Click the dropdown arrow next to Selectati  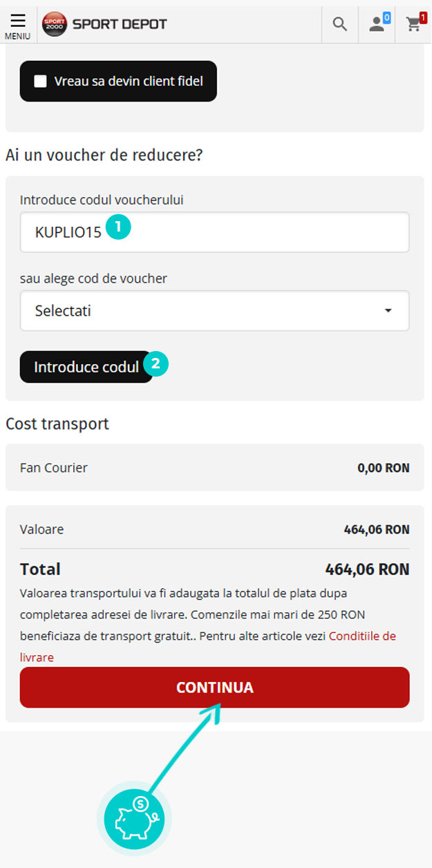pos(388,311)
